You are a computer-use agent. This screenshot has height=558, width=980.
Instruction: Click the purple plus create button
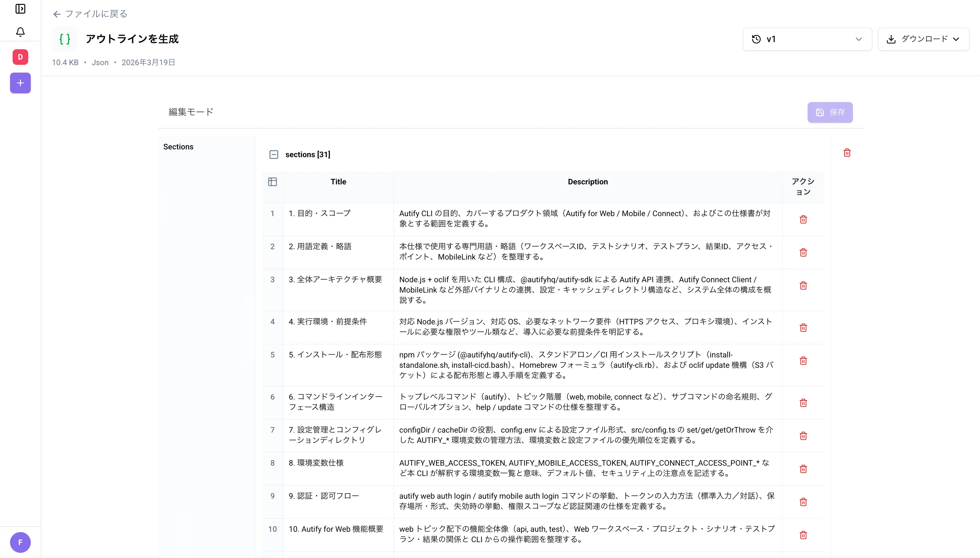[x=20, y=83]
